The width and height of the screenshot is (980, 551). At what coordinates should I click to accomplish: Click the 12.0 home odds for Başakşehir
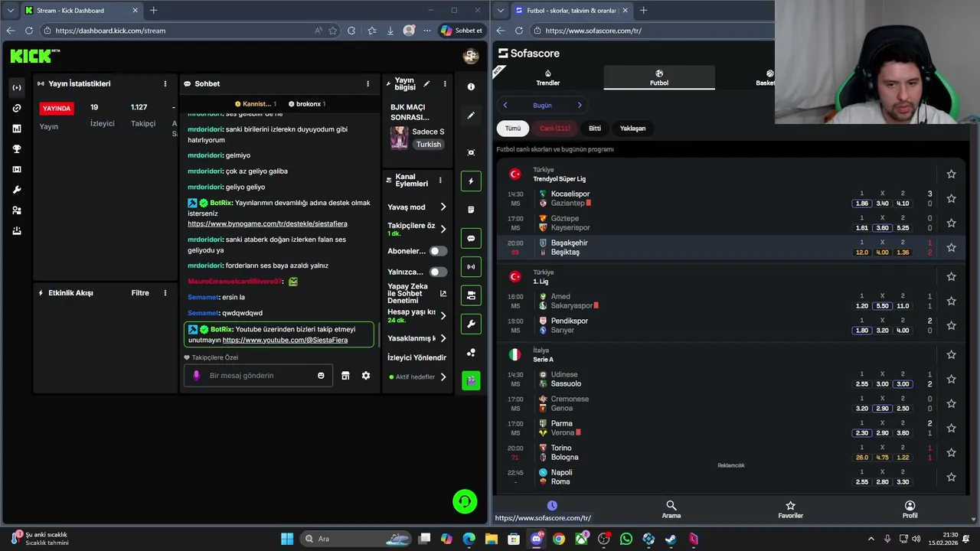(x=861, y=253)
